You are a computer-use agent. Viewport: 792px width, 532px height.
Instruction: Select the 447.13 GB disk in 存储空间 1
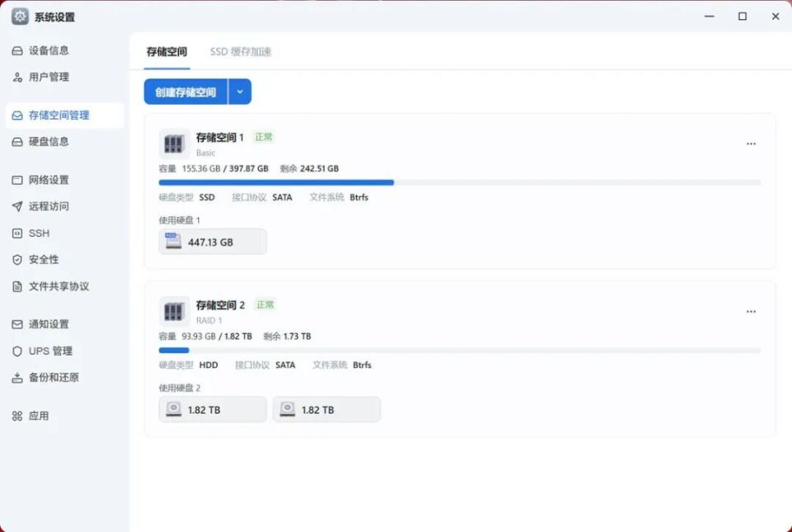pyautogui.click(x=212, y=241)
